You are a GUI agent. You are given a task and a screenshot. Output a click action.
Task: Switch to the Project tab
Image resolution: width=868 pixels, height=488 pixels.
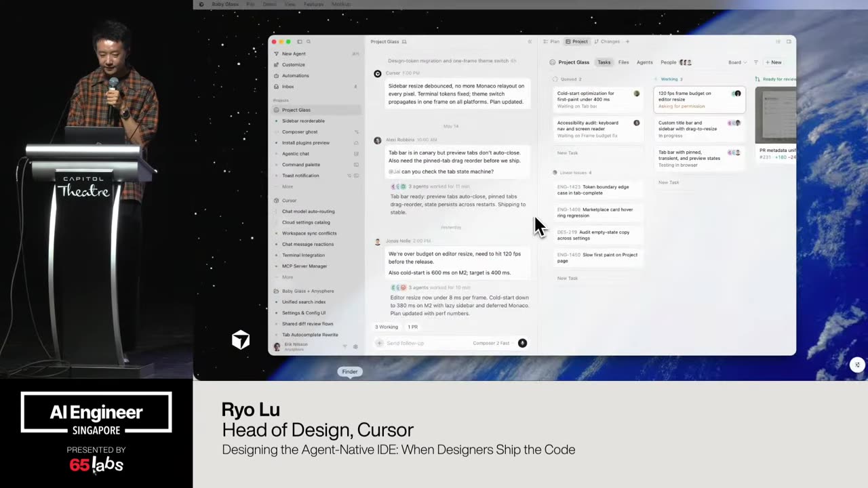coord(577,42)
